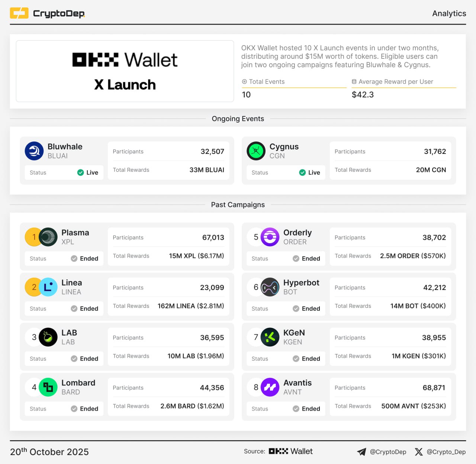Image resolution: width=476 pixels, height=464 pixels.
Task: Click the Lombard BARD token icon
Action: click(48, 387)
